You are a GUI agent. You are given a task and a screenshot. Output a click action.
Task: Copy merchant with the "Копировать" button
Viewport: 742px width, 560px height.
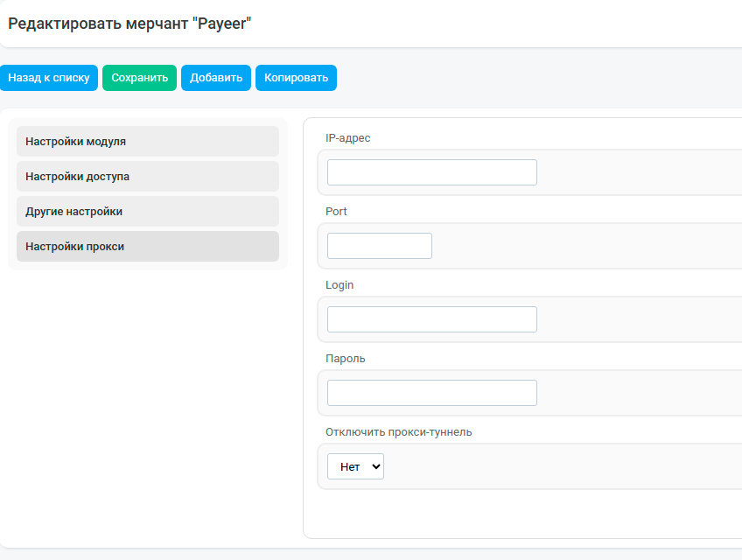click(x=297, y=78)
